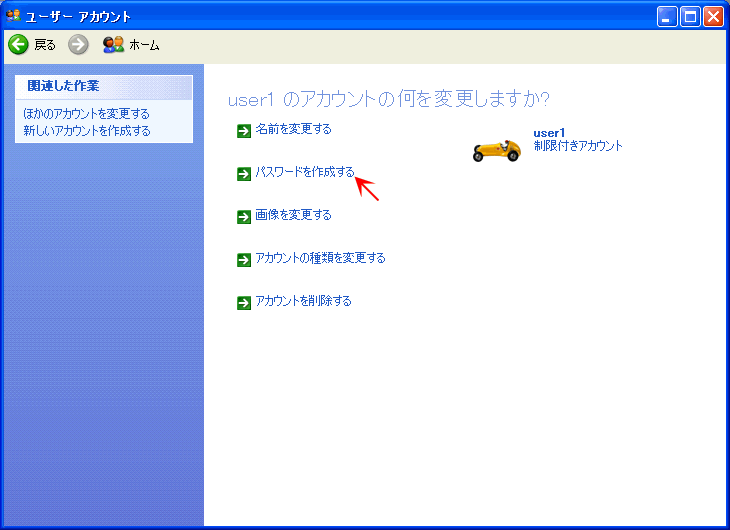Open the アカウントの種類を変更する link
The image size is (730, 530).
click(x=320, y=258)
